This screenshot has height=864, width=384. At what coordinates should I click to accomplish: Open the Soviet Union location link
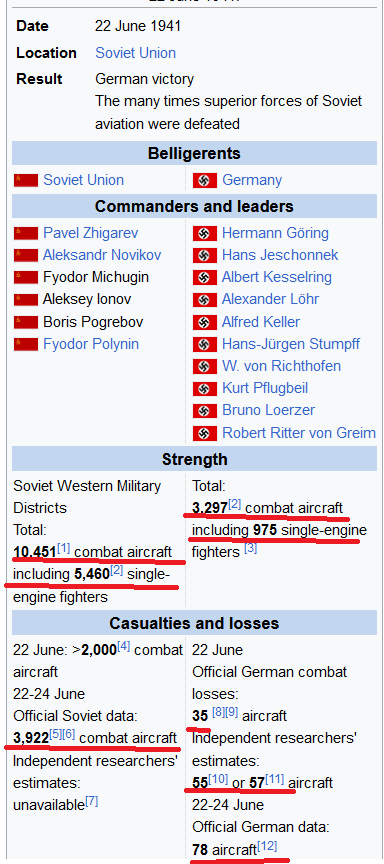(x=136, y=53)
